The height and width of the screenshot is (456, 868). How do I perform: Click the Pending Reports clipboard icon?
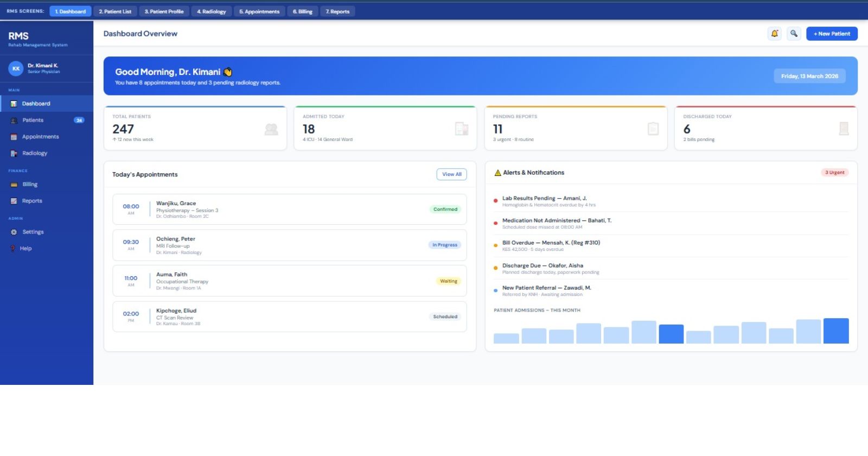coord(653,129)
